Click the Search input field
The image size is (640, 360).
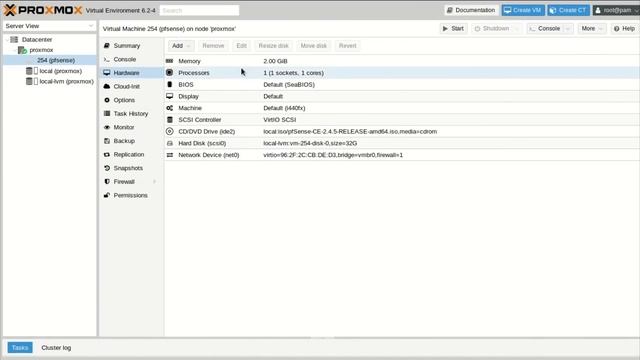[x=199, y=10]
